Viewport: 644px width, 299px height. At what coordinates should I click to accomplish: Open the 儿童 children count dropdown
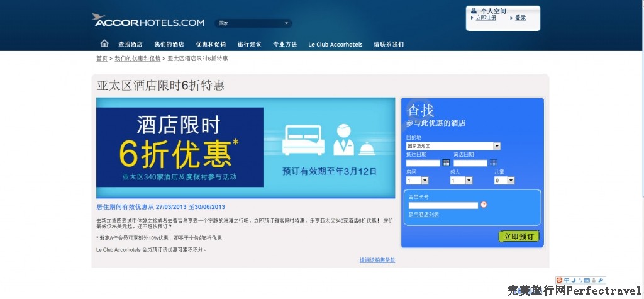(x=504, y=181)
